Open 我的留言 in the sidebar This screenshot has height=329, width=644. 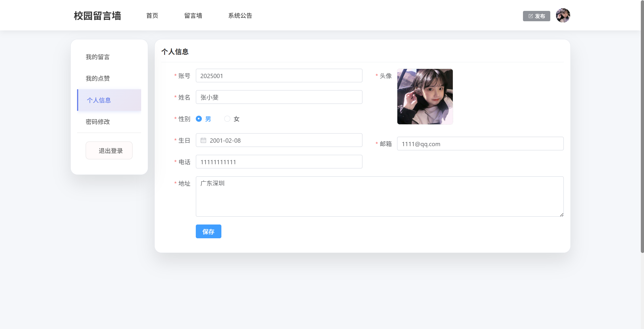tap(98, 57)
